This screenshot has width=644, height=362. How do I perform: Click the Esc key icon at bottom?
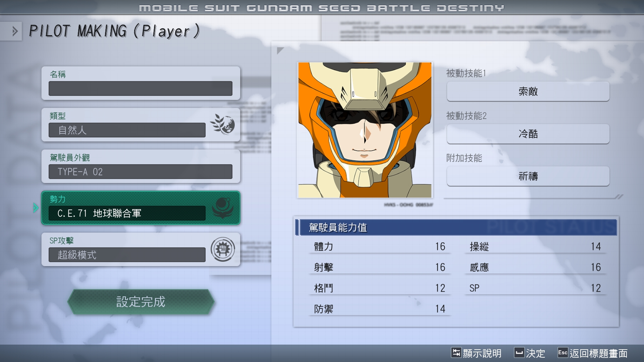coord(562,353)
